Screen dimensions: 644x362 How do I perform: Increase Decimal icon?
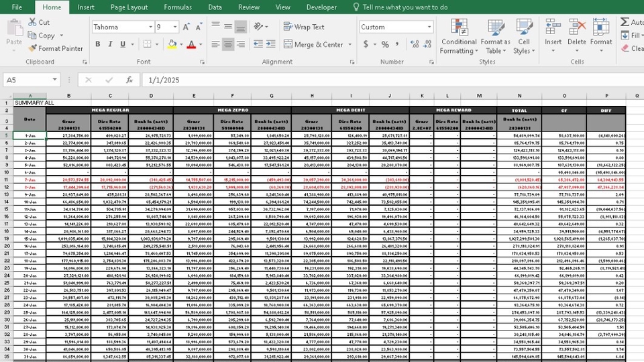coord(415,44)
